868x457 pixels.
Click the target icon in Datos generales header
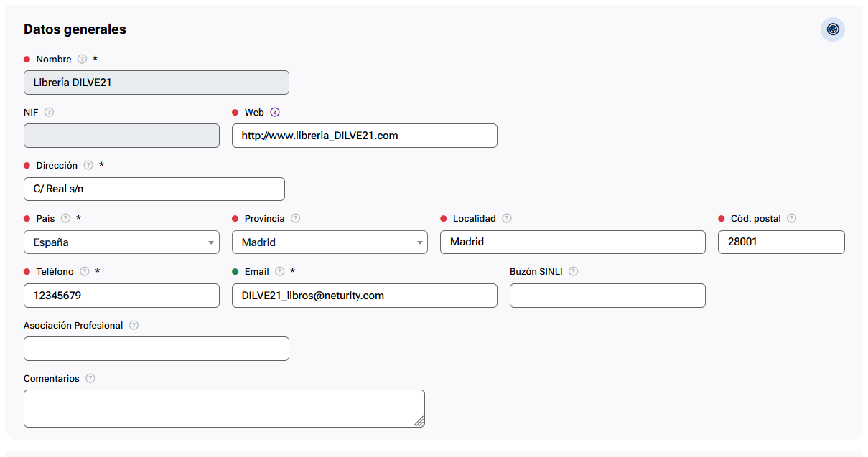[x=832, y=29]
